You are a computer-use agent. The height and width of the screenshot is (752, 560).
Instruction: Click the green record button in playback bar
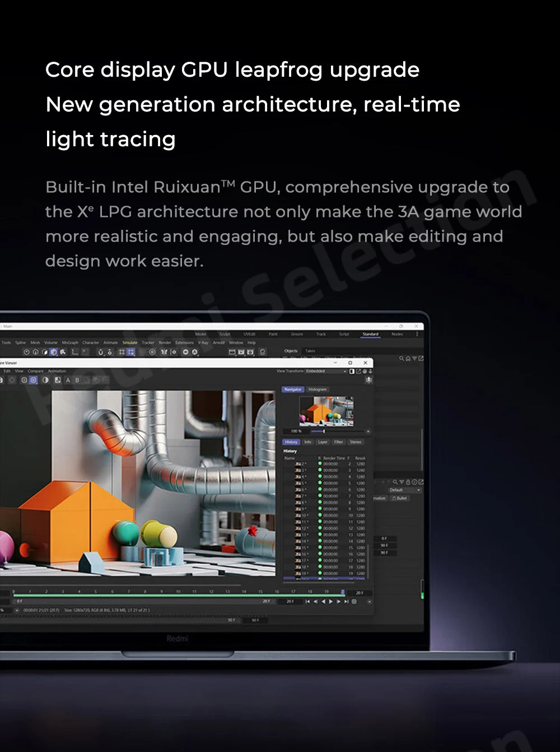point(354,601)
